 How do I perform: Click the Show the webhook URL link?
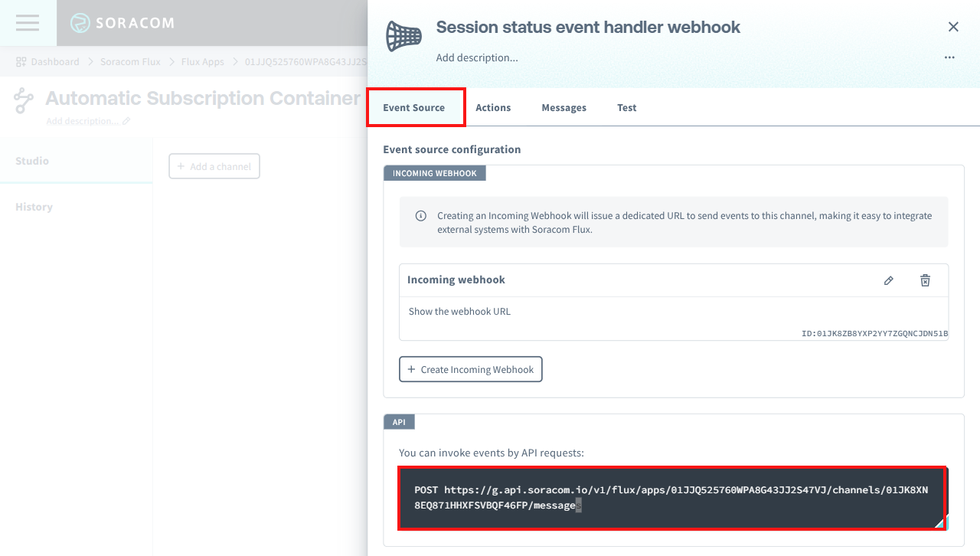[459, 312]
